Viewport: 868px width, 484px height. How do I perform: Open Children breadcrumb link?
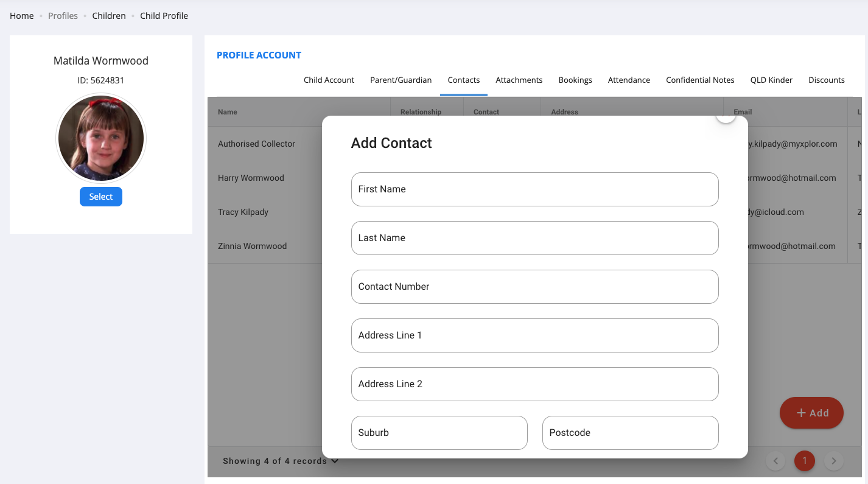[x=109, y=16]
